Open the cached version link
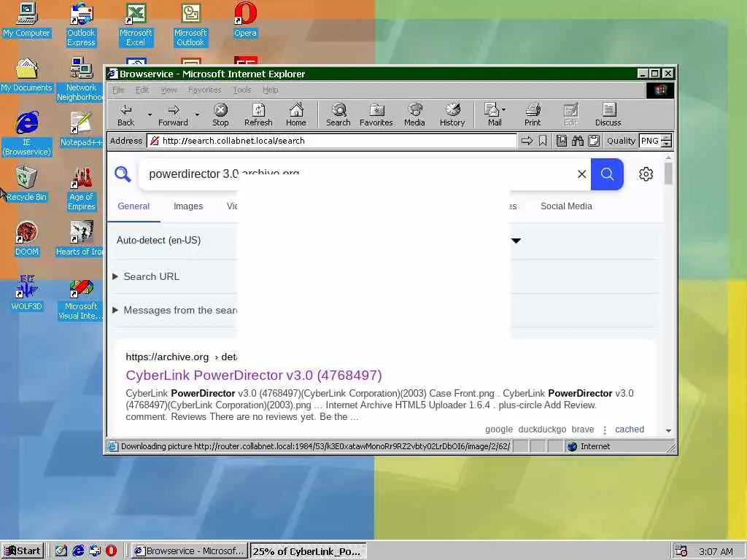The image size is (747, 560). 630,429
